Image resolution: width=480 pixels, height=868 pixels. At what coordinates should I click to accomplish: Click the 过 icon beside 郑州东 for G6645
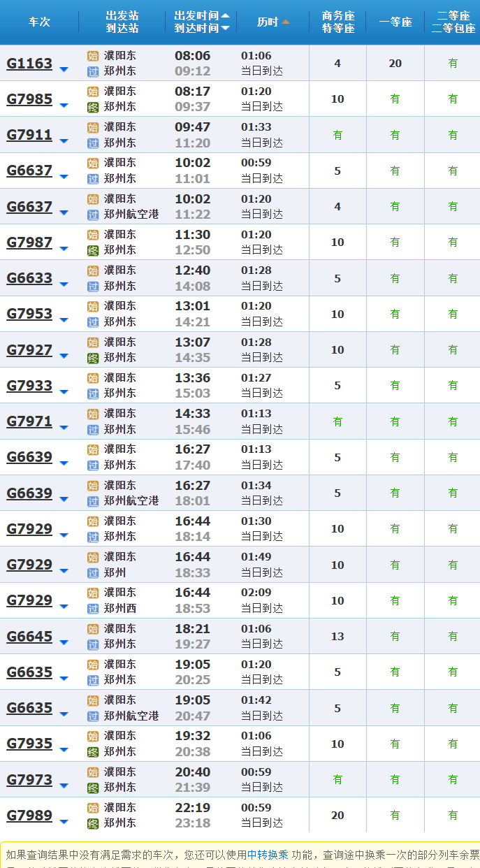point(93,644)
